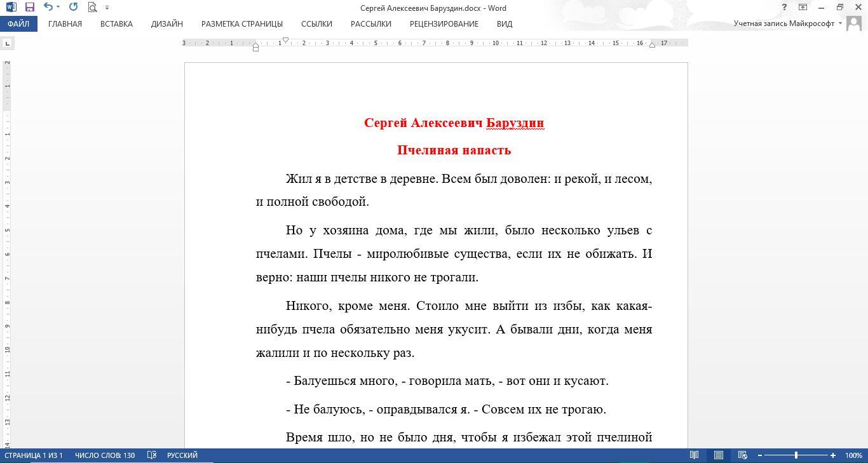Click the word count ЧИСЛО СЛОВ: 130

pyautogui.click(x=105, y=455)
